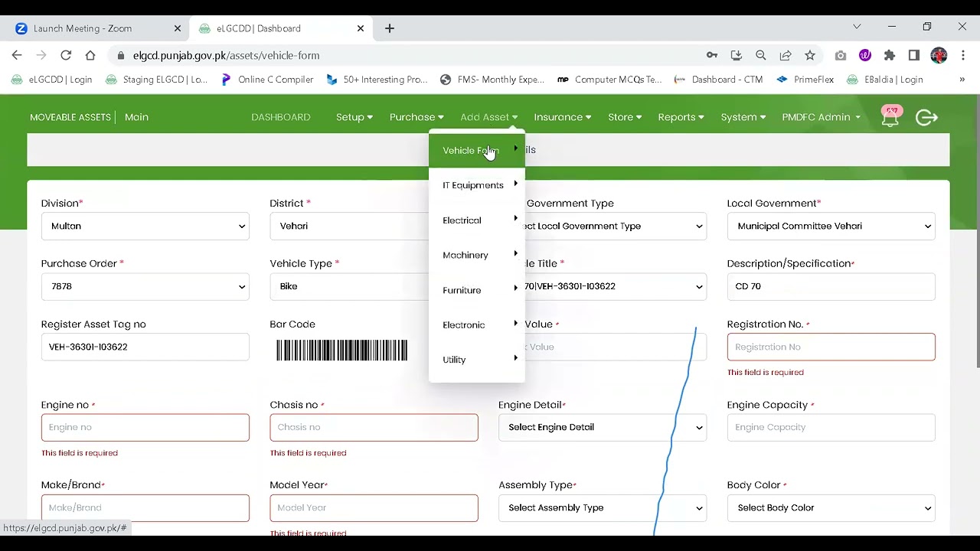980x551 pixels.
Task: Show more bookmarks chevron
Action: point(962,79)
